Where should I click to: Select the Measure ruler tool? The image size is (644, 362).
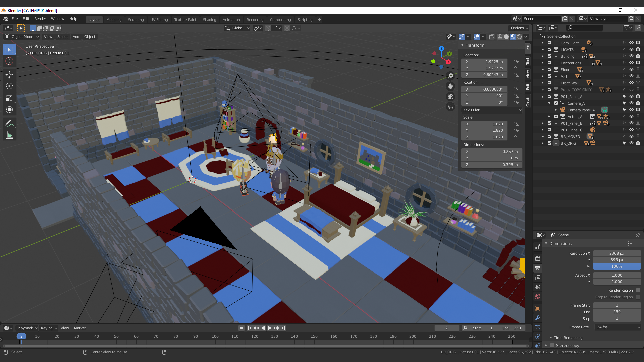point(9,135)
